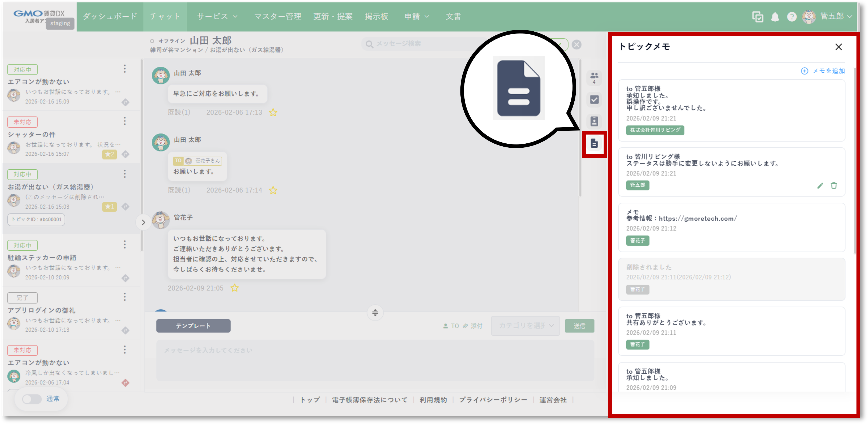Expand the 申請 menu dropdown
This screenshot has width=868, height=424.
click(416, 17)
